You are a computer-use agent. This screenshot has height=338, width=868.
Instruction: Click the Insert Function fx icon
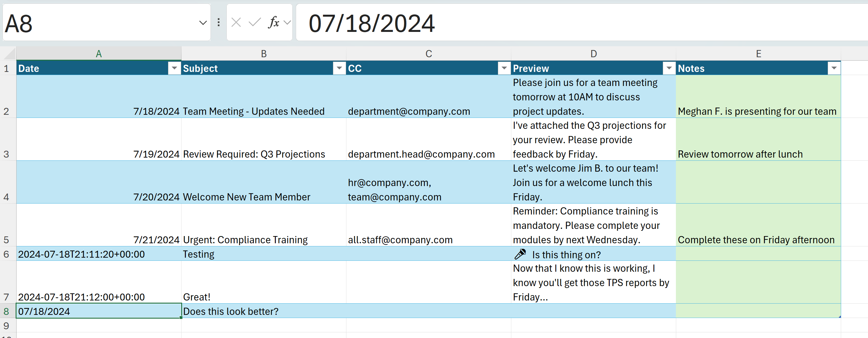click(273, 23)
